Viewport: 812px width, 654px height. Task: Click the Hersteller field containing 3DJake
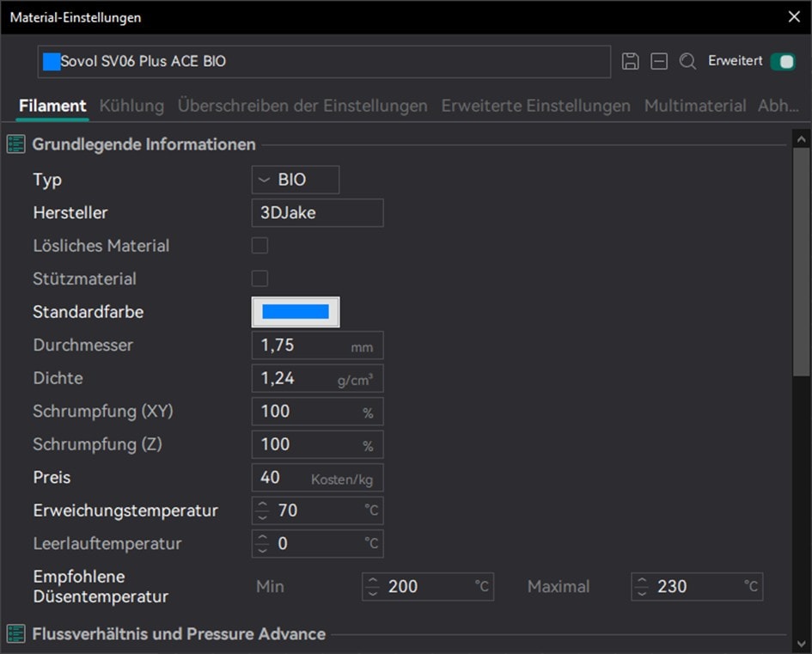point(317,213)
